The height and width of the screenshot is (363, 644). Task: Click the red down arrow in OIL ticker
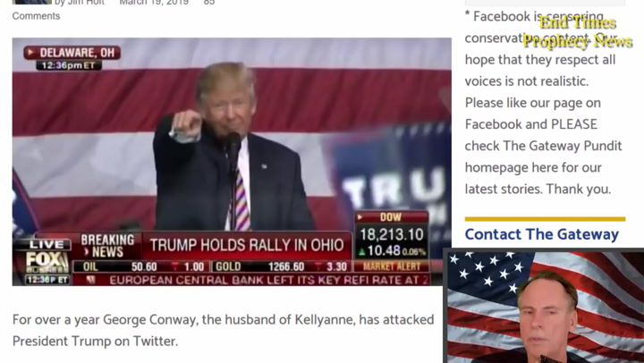click(175, 266)
